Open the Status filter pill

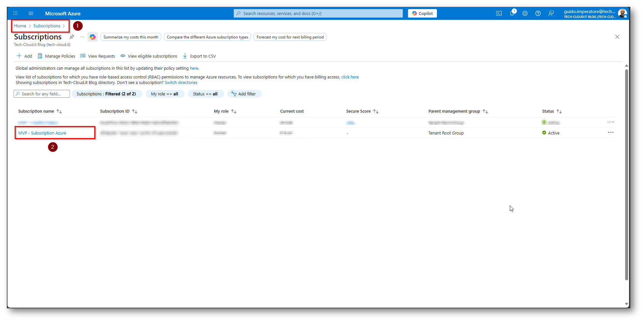(x=205, y=94)
